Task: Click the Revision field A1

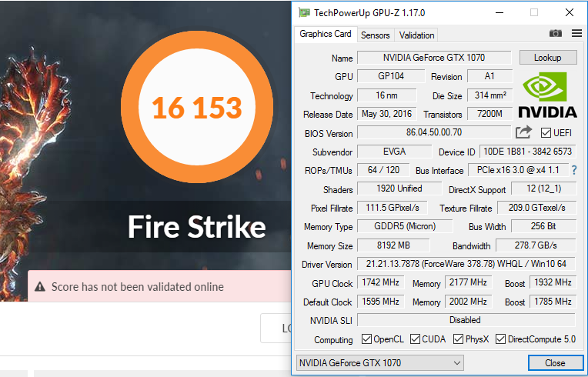Action: (x=489, y=76)
